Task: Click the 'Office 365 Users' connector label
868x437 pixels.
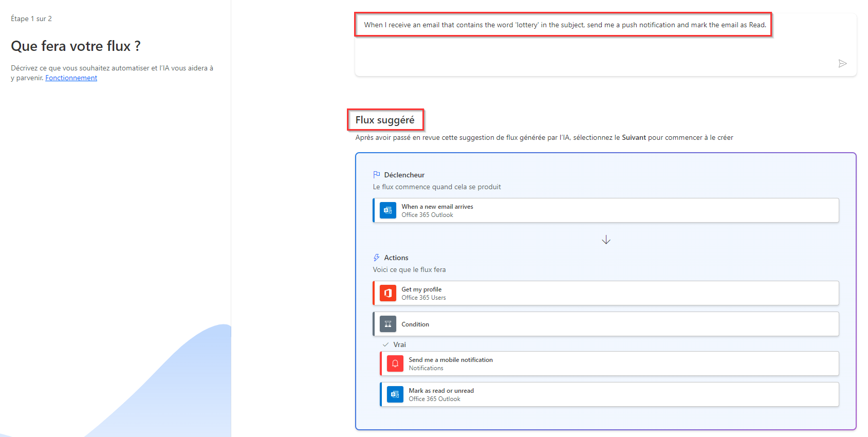Action: tap(423, 298)
